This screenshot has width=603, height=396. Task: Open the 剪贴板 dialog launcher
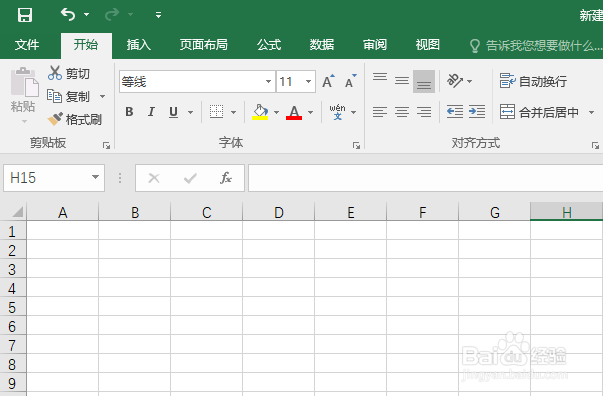[x=107, y=145]
